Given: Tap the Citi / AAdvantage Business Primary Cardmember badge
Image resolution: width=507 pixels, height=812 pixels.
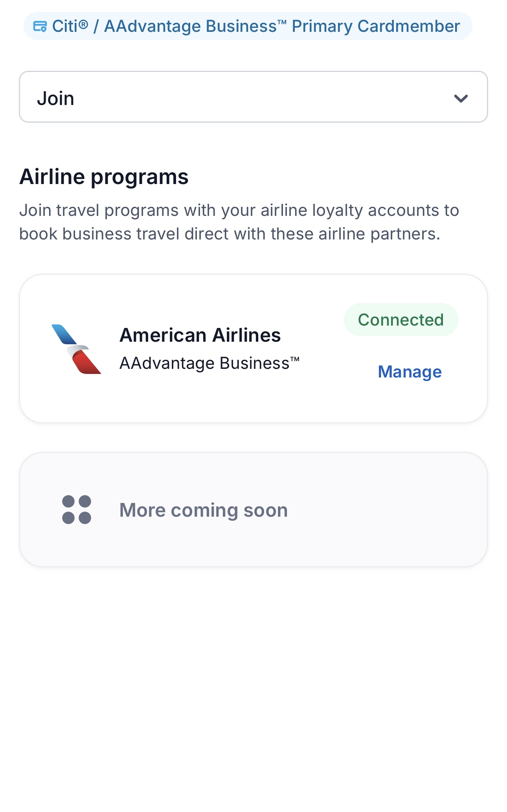Looking at the screenshot, I should point(248,26).
